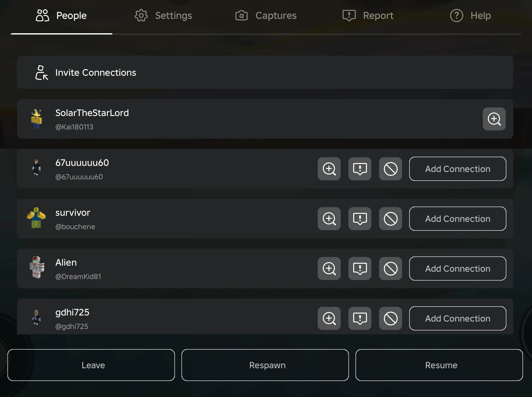532x397 pixels.
Task: Block the player named Alien
Action: [390, 269]
